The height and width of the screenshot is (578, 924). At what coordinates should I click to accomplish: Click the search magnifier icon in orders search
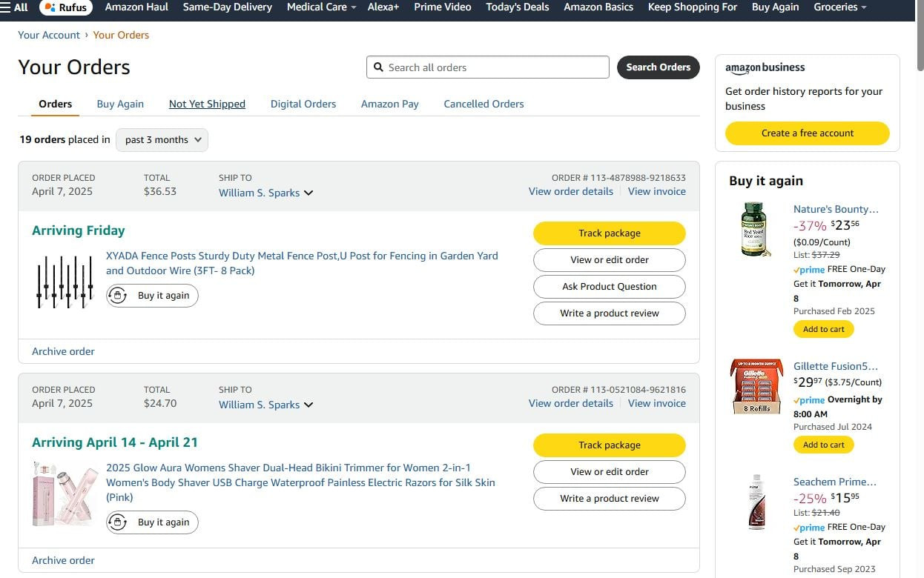pyautogui.click(x=378, y=67)
